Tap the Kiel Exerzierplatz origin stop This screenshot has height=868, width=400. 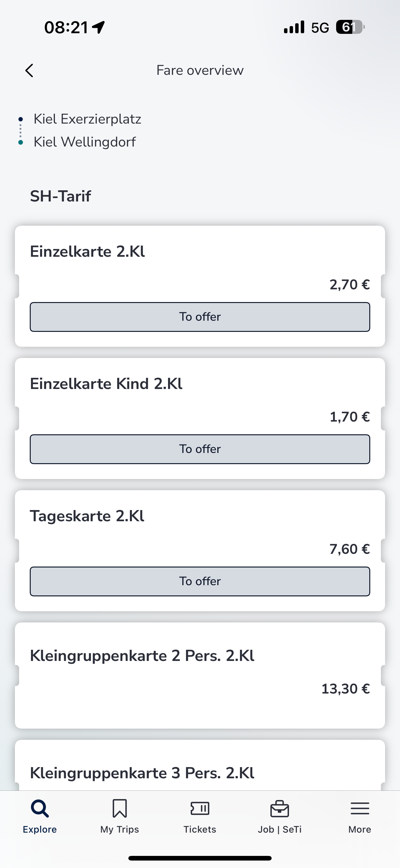[x=87, y=119]
